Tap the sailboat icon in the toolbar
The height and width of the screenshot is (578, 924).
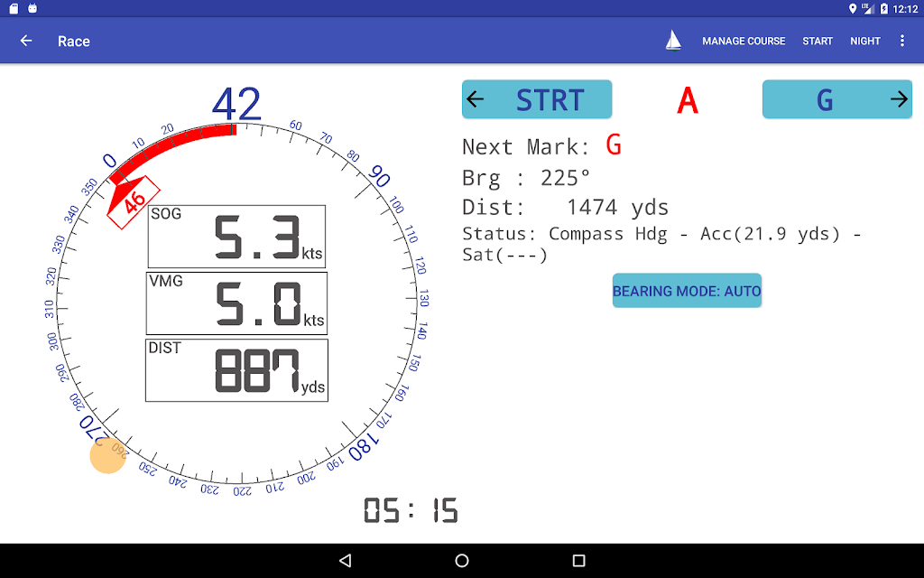pos(673,41)
